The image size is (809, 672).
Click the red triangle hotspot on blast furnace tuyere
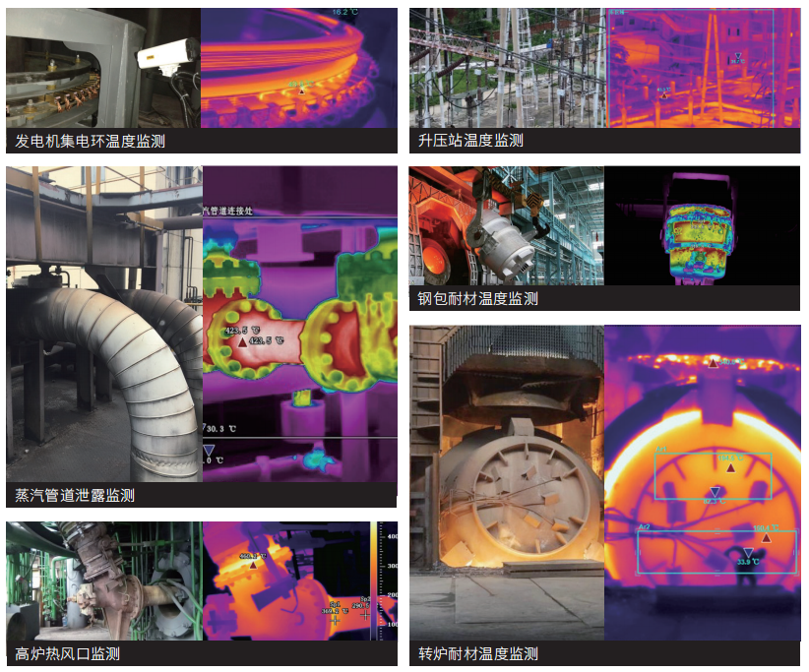(253, 564)
